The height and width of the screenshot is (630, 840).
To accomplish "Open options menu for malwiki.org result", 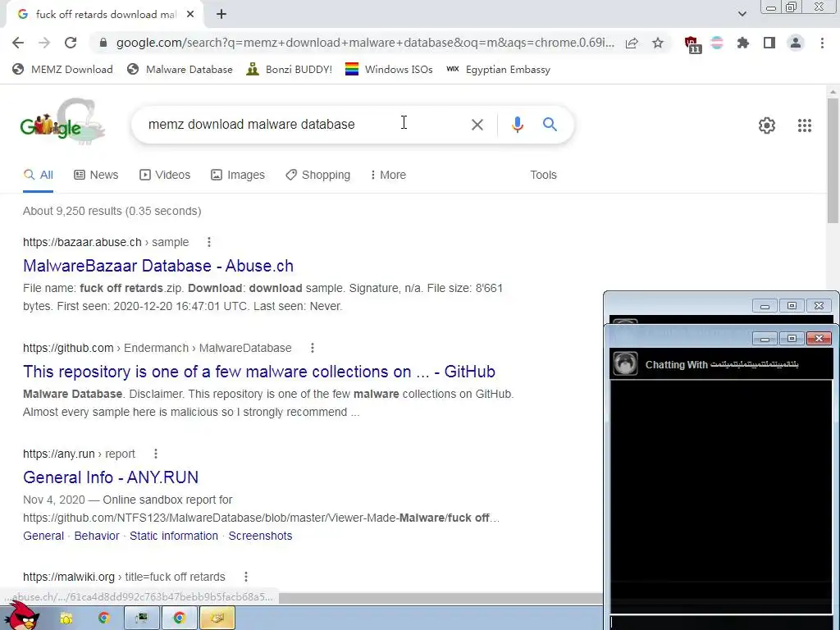I will click(x=246, y=577).
